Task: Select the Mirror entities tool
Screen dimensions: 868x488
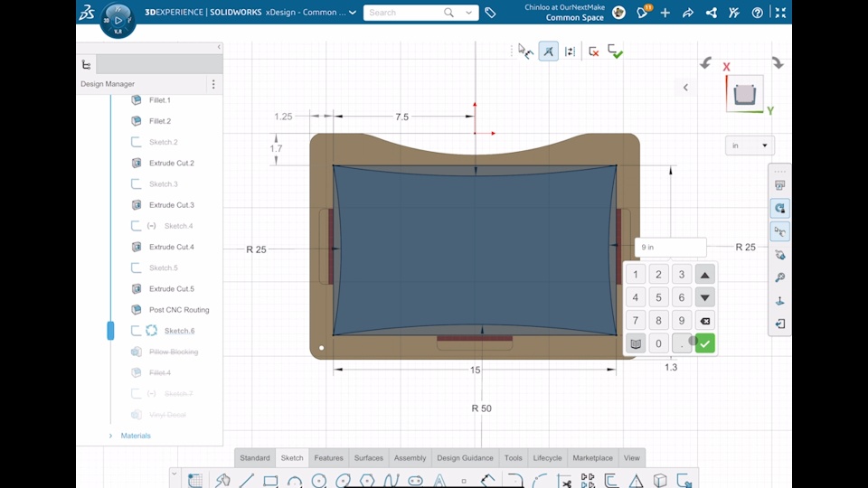Action: [636, 480]
